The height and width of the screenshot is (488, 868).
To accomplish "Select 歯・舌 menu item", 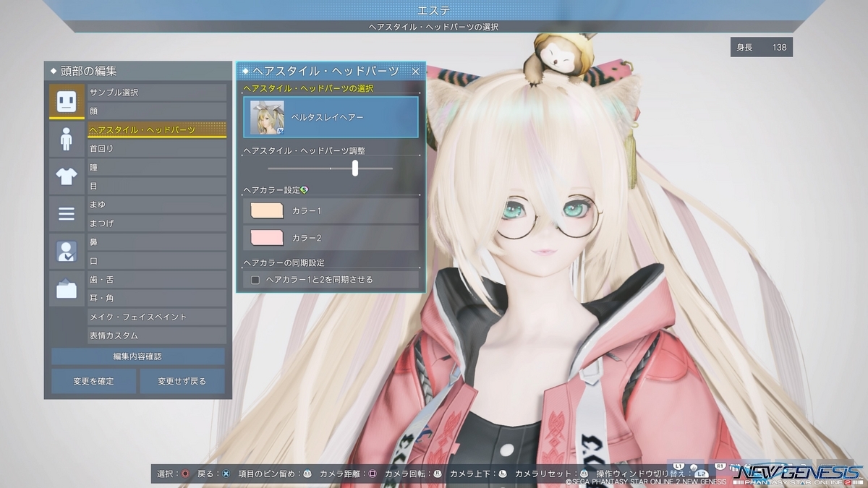I will tap(157, 280).
